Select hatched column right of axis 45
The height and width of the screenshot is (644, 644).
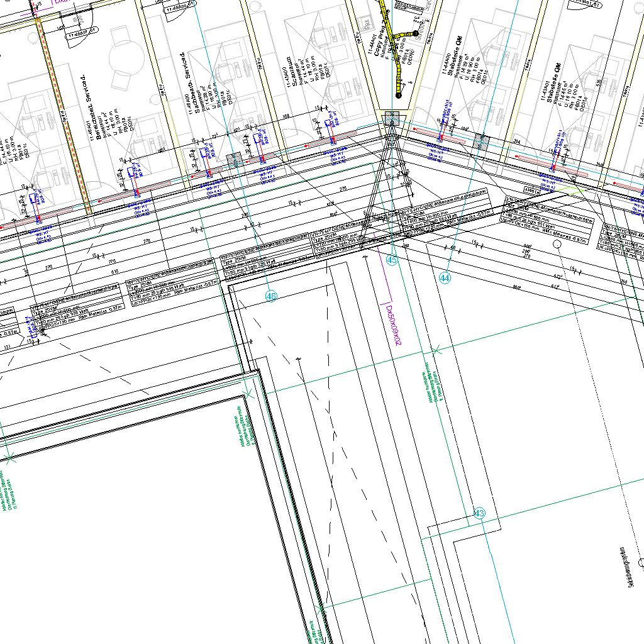pyautogui.click(x=482, y=142)
